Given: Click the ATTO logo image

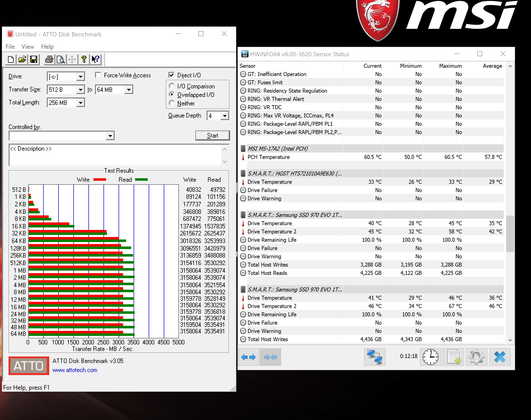Looking at the screenshot, I should click(x=29, y=366).
